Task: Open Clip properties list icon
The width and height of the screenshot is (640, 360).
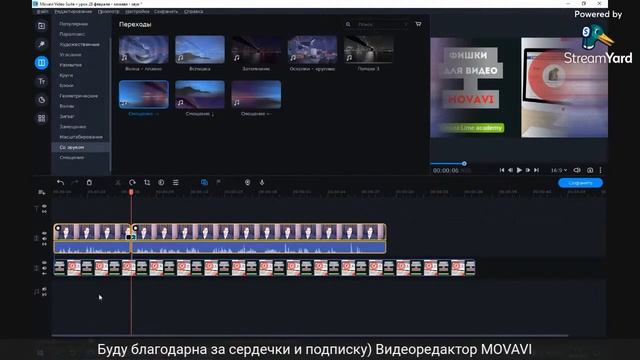Action: point(176,182)
